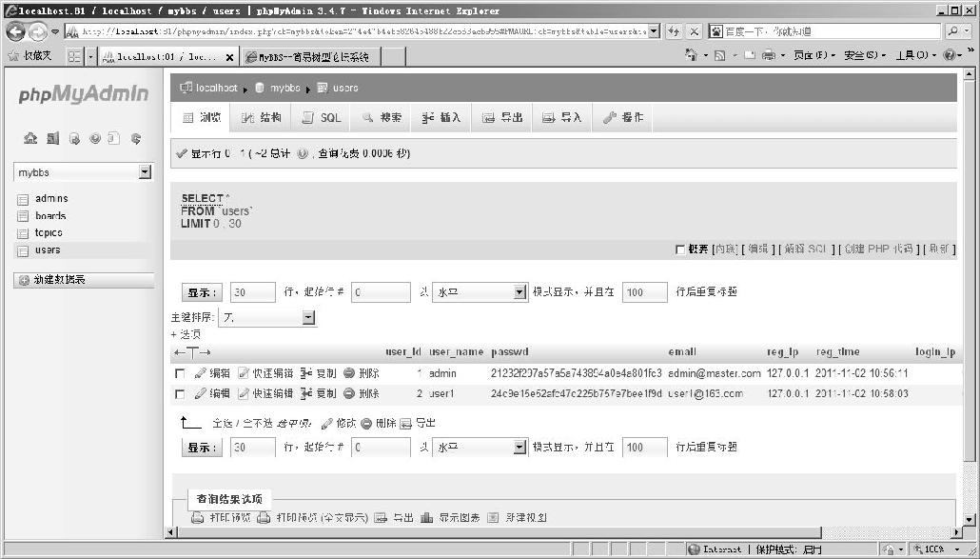
Task: Switch to the Search tab
Action: tap(381, 117)
